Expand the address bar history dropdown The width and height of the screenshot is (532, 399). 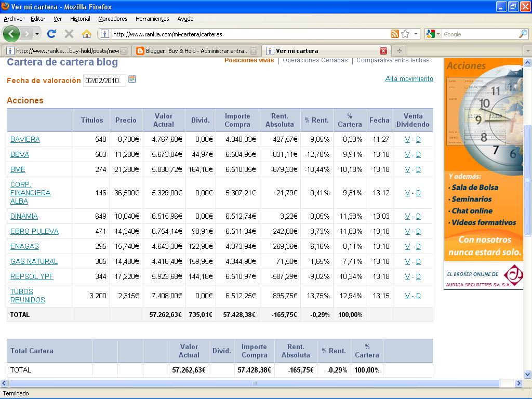coord(416,34)
